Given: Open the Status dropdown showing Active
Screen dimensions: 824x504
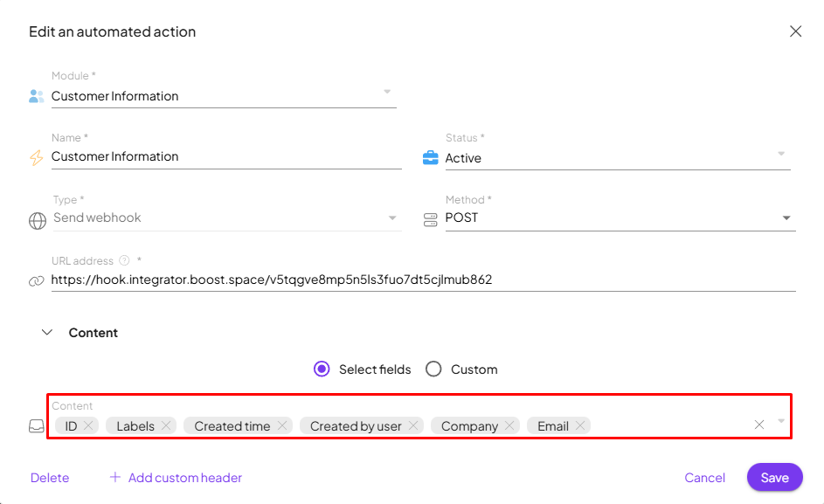Looking at the screenshot, I should (780, 155).
